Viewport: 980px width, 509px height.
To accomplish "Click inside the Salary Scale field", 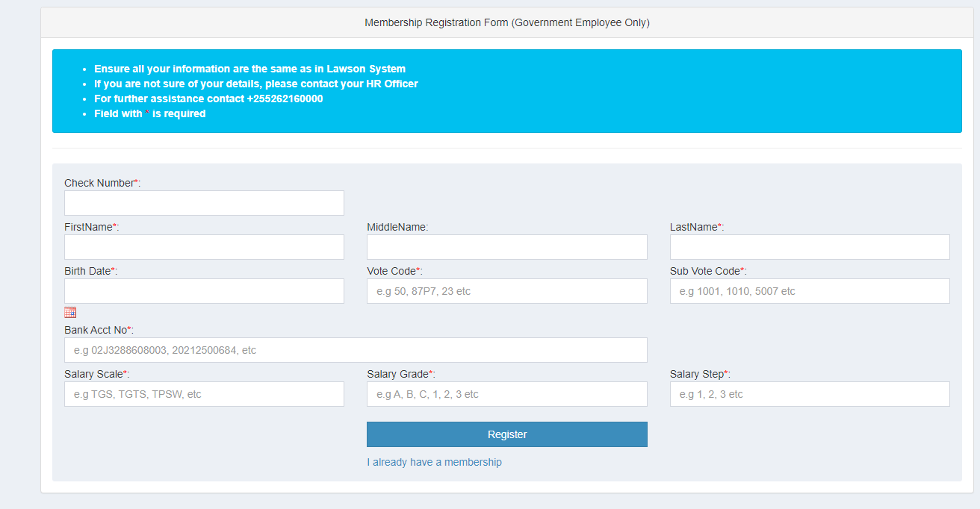I will pyautogui.click(x=204, y=393).
